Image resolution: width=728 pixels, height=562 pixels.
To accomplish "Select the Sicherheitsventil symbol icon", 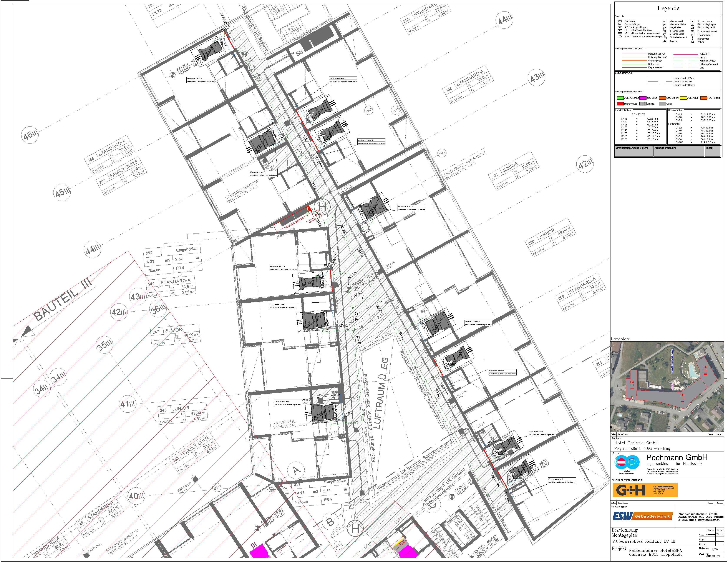I will [x=665, y=37].
